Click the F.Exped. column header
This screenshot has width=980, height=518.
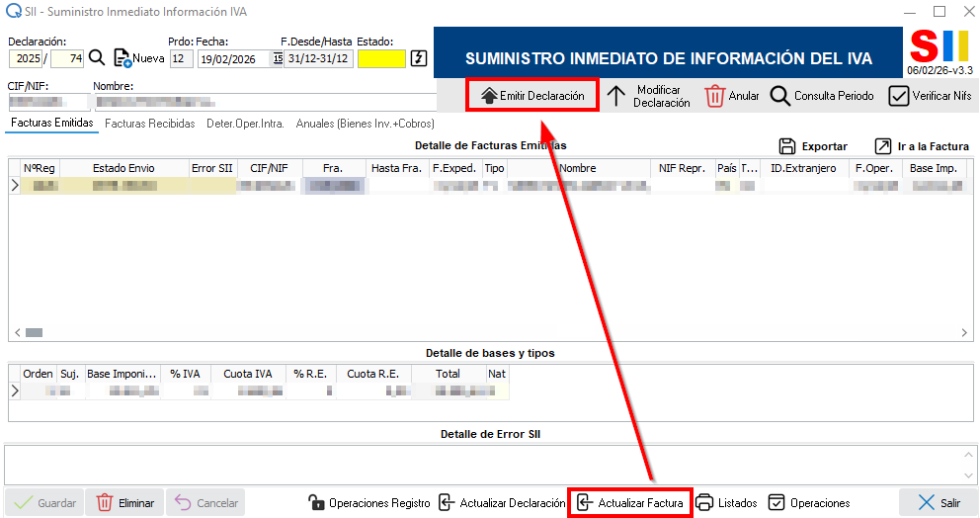(x=454, y=168)
